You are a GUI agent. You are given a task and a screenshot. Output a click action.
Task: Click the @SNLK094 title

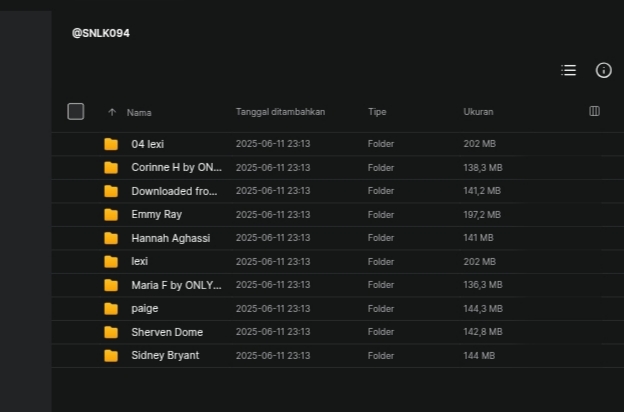[x=101, y=33]
